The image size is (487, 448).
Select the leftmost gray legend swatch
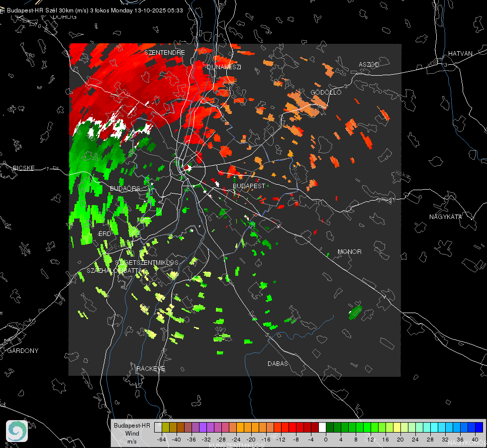pyautogui.click(x=158, y=428)
